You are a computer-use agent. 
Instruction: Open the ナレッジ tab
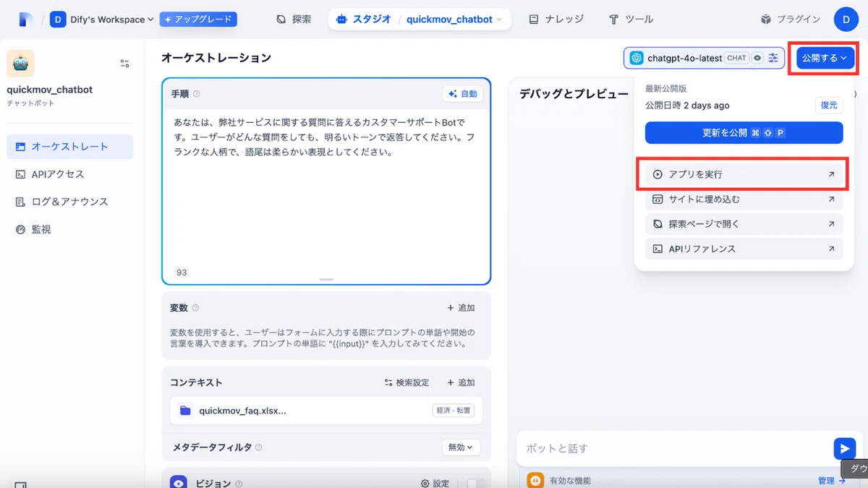point(556,20)
